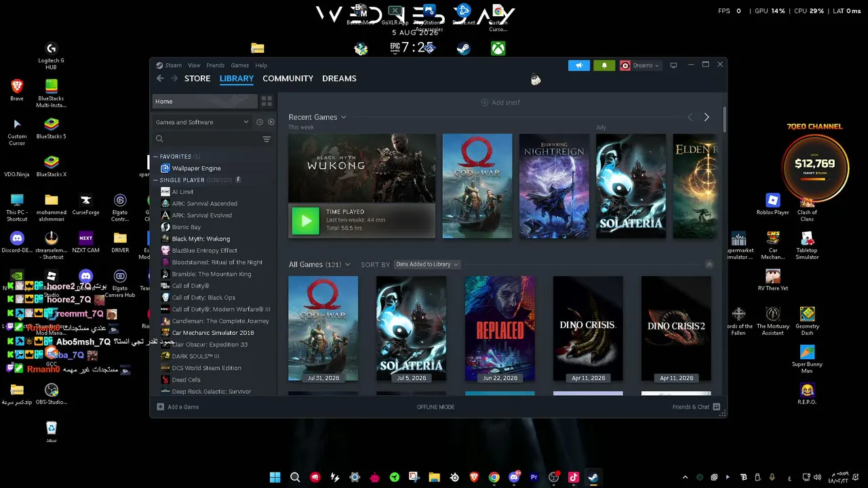Screen dimensions: 868x488
Task: Go back with the Steam navigation arrow
Action: [160, 79]
